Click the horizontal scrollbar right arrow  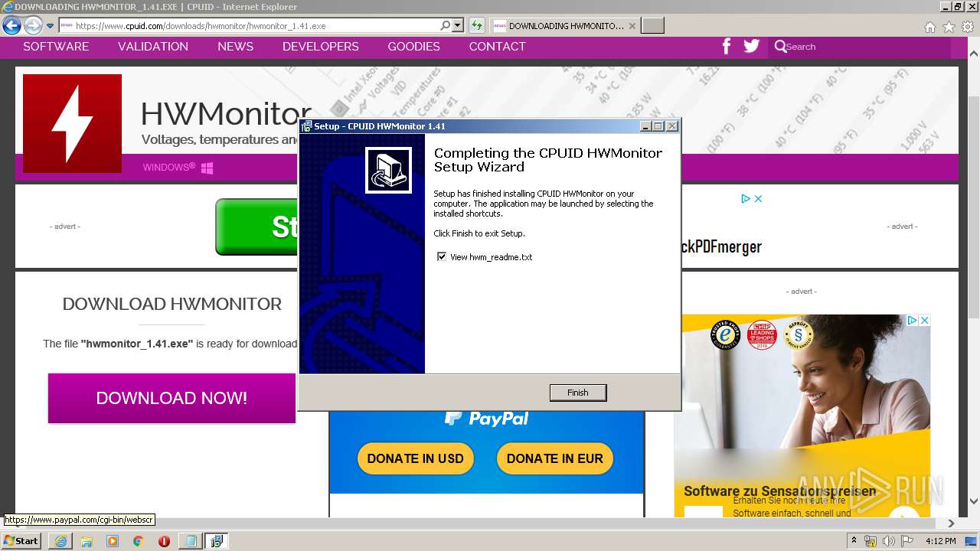tap(951, 523)
